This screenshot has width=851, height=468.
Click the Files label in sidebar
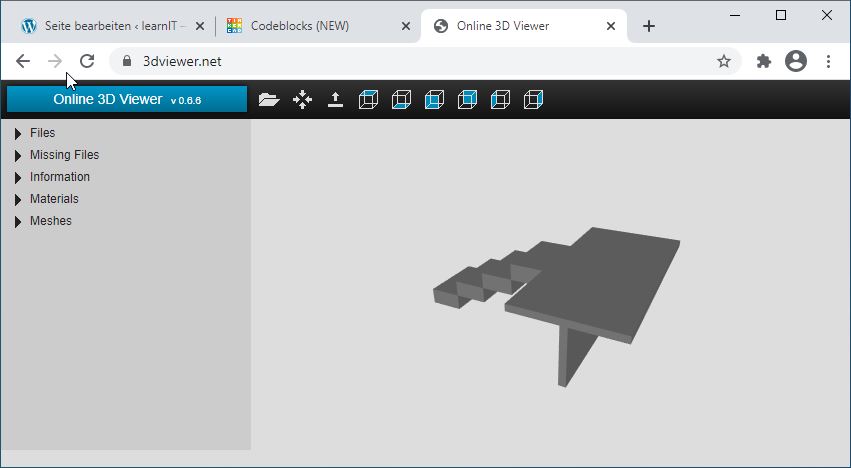pyautogui.click(x=42, y=133)
